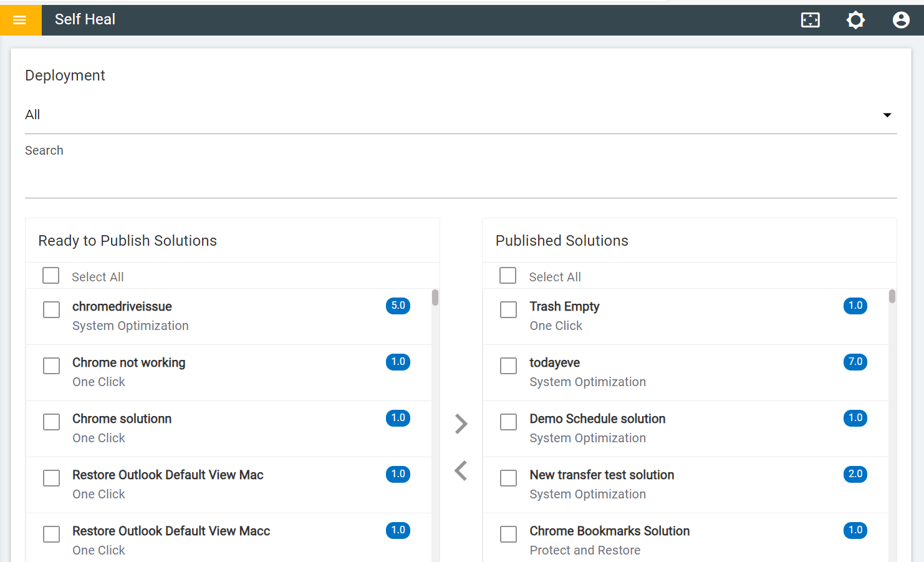Open the Deployment selector showing All
Image resolution: width=924 pixels, height=562 pixels.
pyautogui.click(x=436, y=115)
